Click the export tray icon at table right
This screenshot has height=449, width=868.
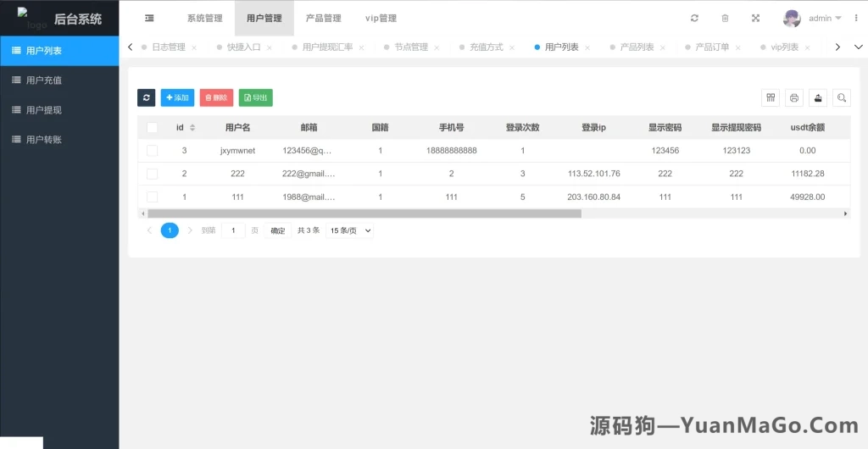point(818,98)
